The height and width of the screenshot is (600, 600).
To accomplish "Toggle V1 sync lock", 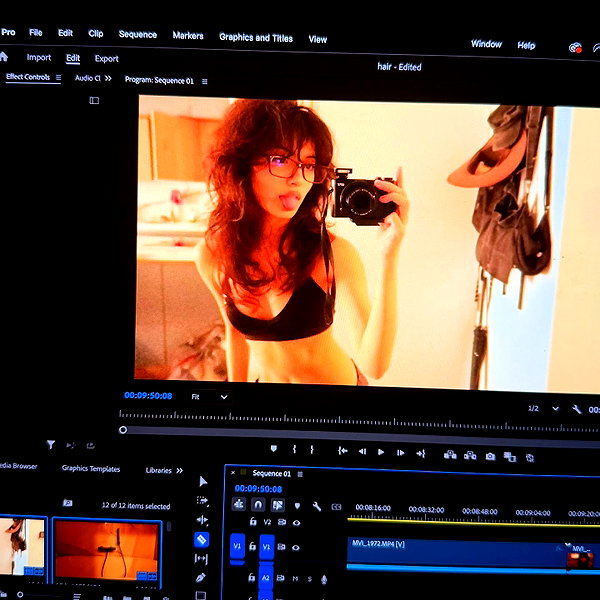I will (x=281, y=547).
